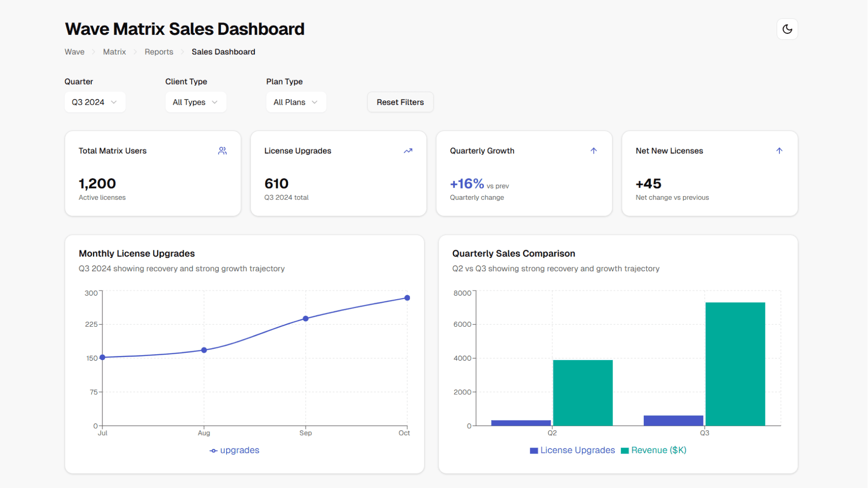Toggle Revenue ($K) series in legend

click(x=654, y=450)
